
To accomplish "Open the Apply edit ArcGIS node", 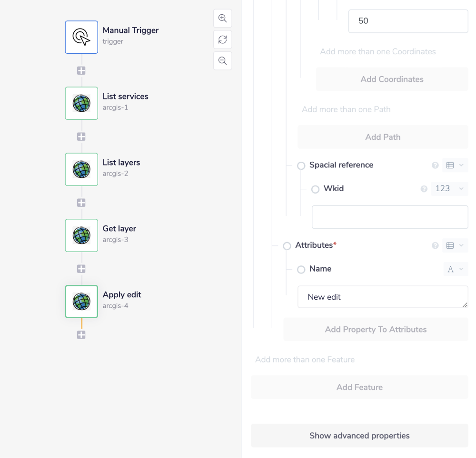I will pyautogui.click(x=81, y=302).
